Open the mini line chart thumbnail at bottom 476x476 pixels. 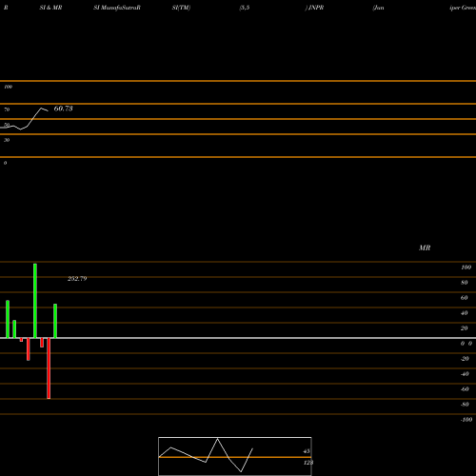click(x=235, y=456)
